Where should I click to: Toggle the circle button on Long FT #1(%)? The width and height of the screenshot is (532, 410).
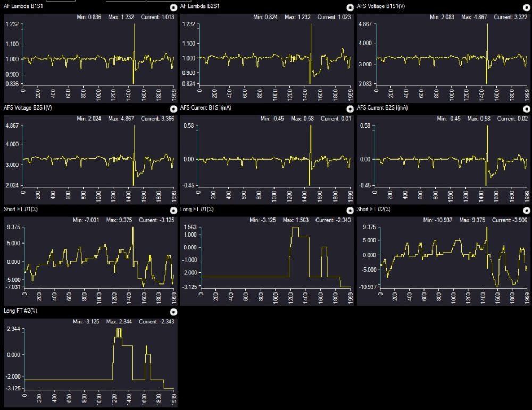point(350,211)
